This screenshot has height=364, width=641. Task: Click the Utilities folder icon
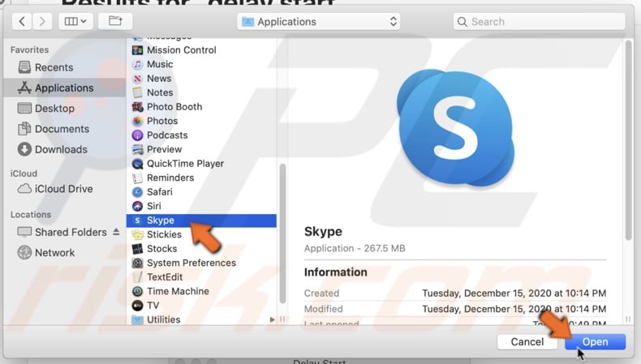coord(137,319)
